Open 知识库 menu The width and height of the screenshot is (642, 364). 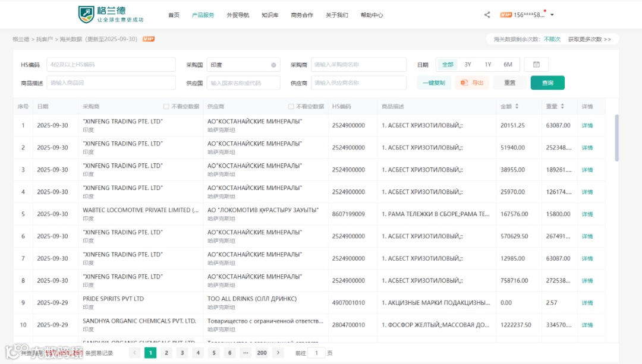[270, 15]
